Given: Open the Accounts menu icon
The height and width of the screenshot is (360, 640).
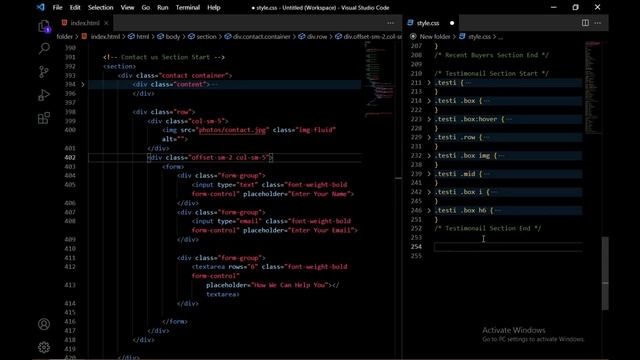Looking at the screenshot, I should (x=44, y=324).
